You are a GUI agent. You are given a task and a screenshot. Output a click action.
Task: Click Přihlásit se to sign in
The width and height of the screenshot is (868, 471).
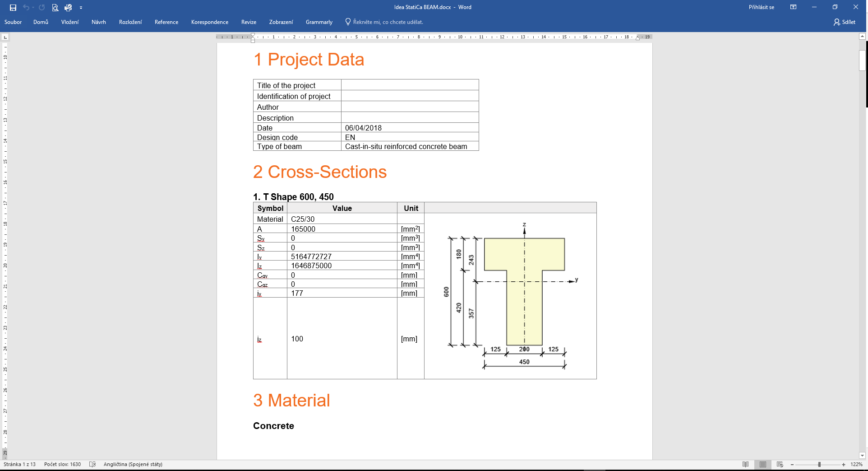761,7
